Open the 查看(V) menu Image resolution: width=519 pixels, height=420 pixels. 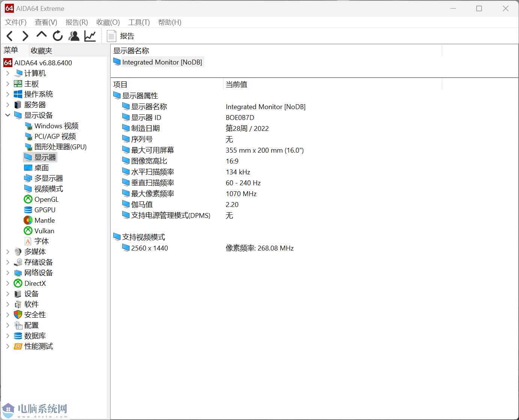coord(46,22)
